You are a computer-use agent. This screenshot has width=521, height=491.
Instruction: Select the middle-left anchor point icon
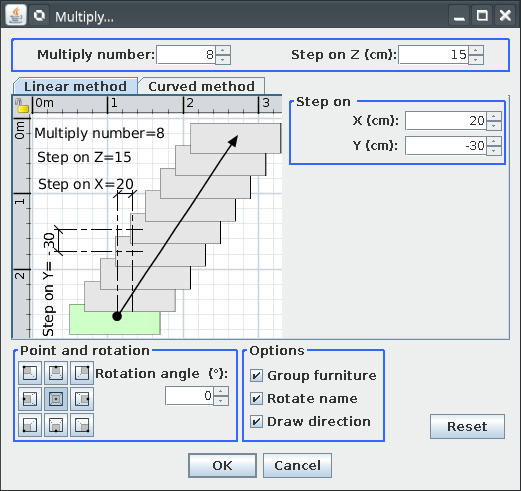tap(30, 399)
